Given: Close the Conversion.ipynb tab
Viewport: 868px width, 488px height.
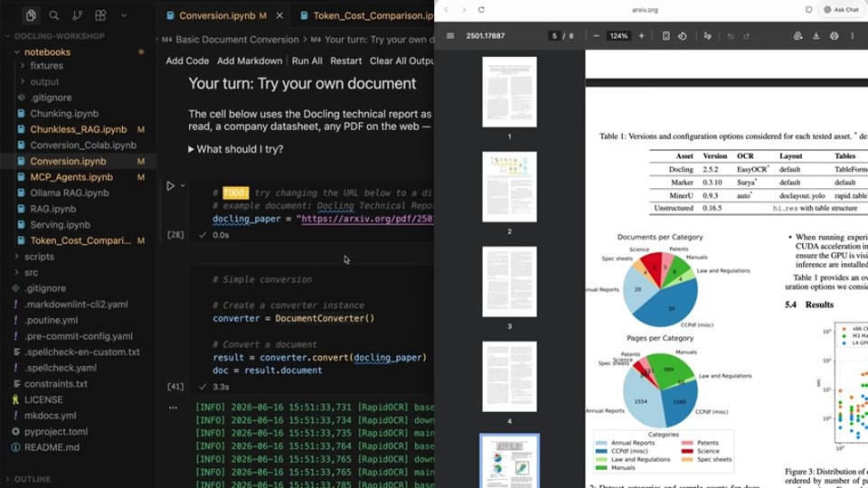Looking at the screenshot, I should tap(279, 15).
